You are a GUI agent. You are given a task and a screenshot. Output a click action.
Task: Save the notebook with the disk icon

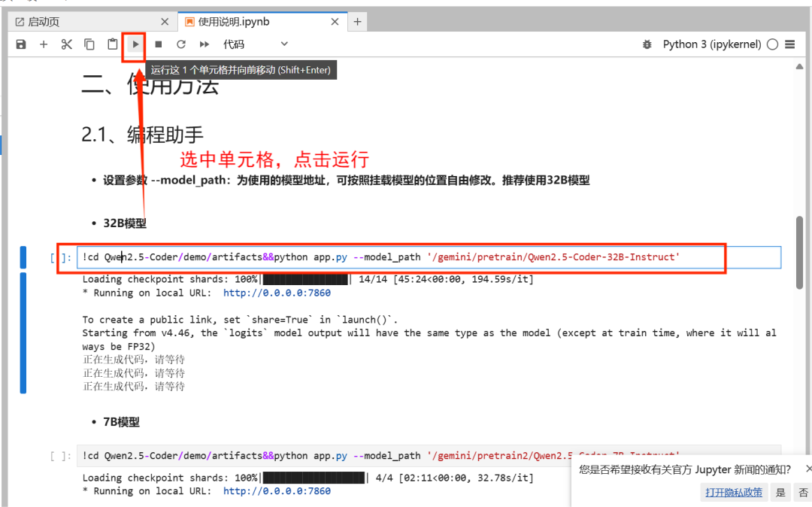point(21,44)
